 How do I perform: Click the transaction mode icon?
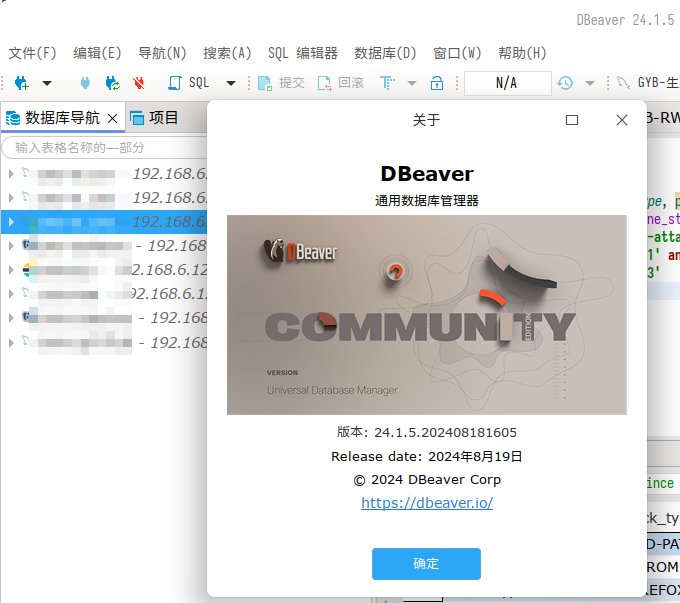[387, 83]
